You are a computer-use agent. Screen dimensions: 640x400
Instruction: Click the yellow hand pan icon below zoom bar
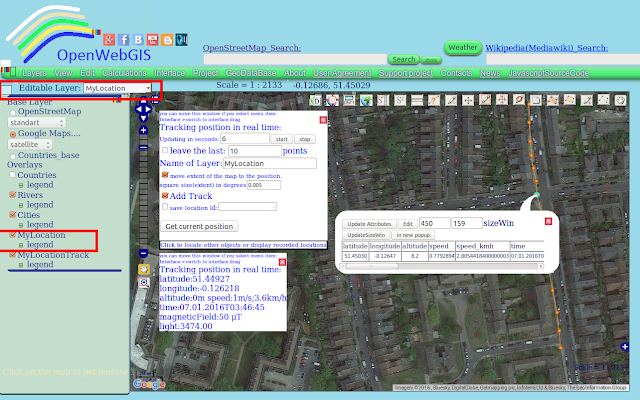coord(144,269)
